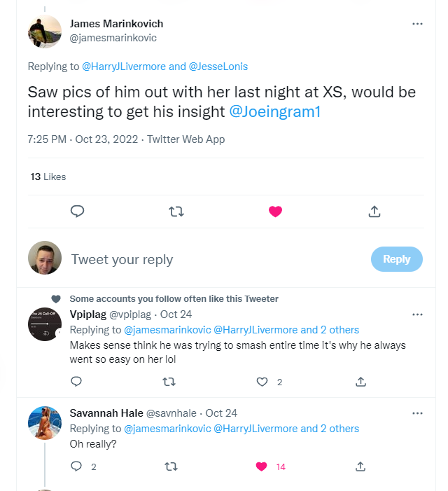448x491 pixels.
Task: Share Savannah Hale's reply tweet
Action: coord(360,466)
